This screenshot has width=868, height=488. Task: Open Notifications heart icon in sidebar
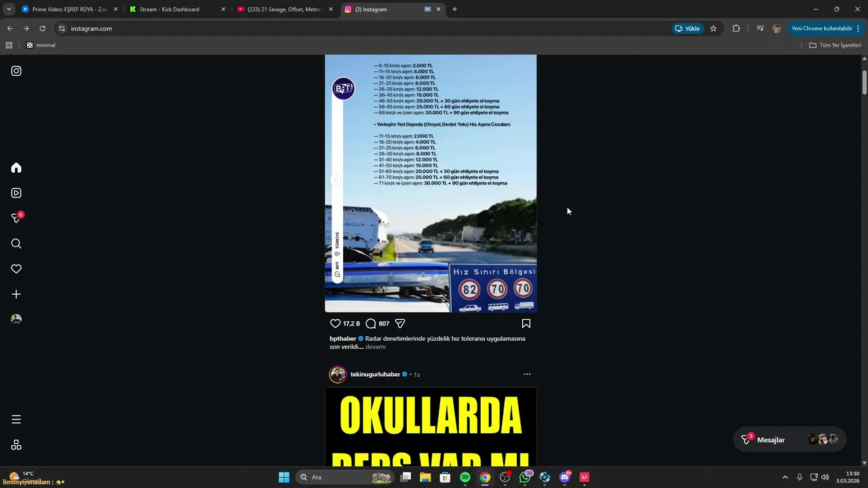click(x=16, y=269)
